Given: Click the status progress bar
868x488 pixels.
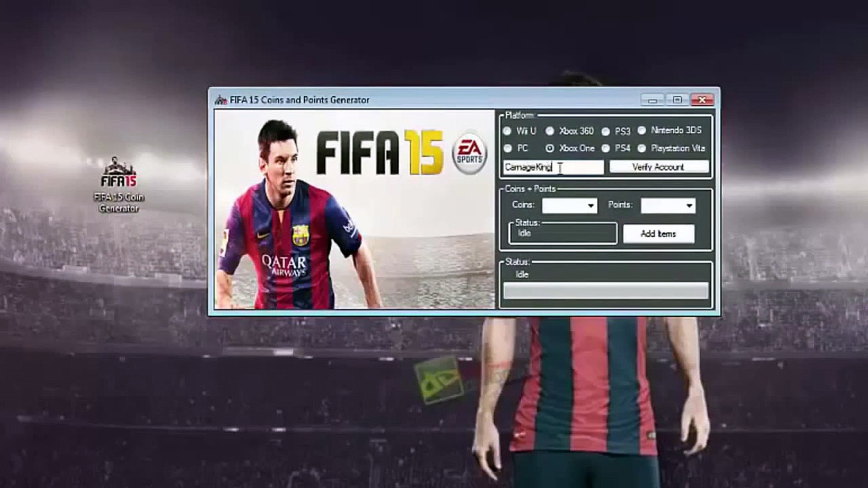Looking at the screenshot, I should click(x=605, y=291).
